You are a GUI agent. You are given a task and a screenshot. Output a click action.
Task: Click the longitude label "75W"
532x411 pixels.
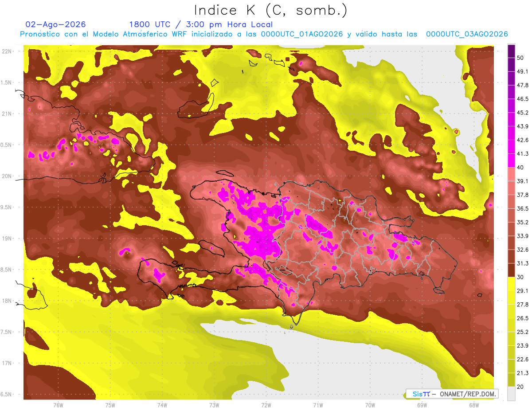110,405
